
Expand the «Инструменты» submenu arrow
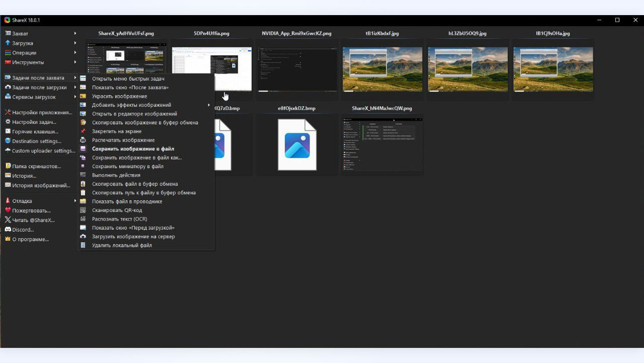[x=75, y=62]
